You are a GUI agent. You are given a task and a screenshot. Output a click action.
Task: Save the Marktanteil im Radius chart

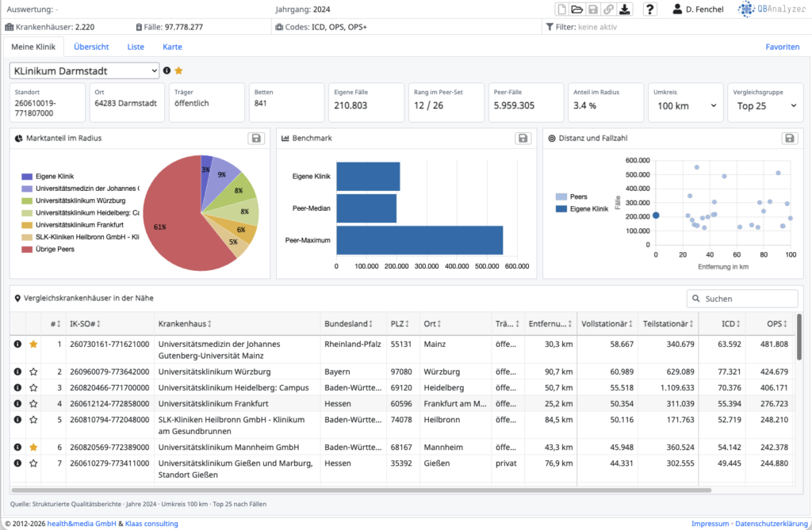pyautogui.click(x=256, y=138)
